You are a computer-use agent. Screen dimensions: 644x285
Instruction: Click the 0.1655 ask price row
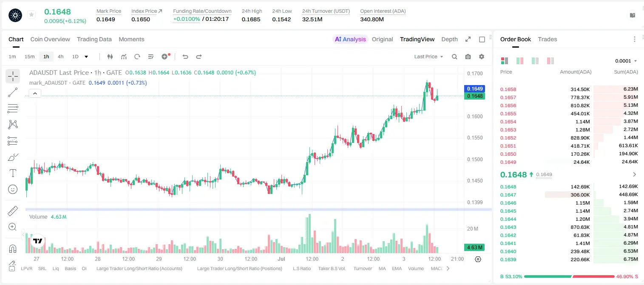click(x=569, y=114)
